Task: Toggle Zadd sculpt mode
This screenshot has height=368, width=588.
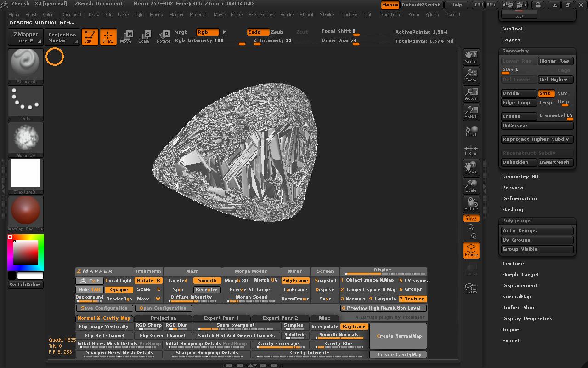Action: coord(257,32)
